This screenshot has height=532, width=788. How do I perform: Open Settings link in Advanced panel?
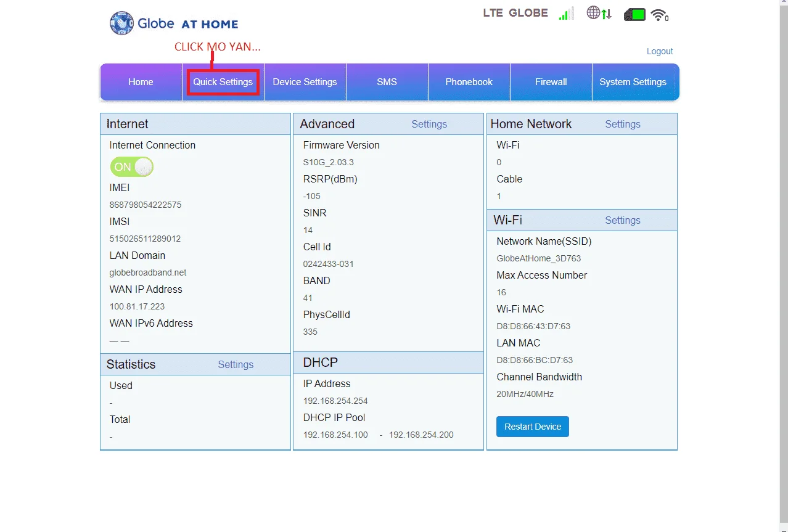tap(429, 124)
